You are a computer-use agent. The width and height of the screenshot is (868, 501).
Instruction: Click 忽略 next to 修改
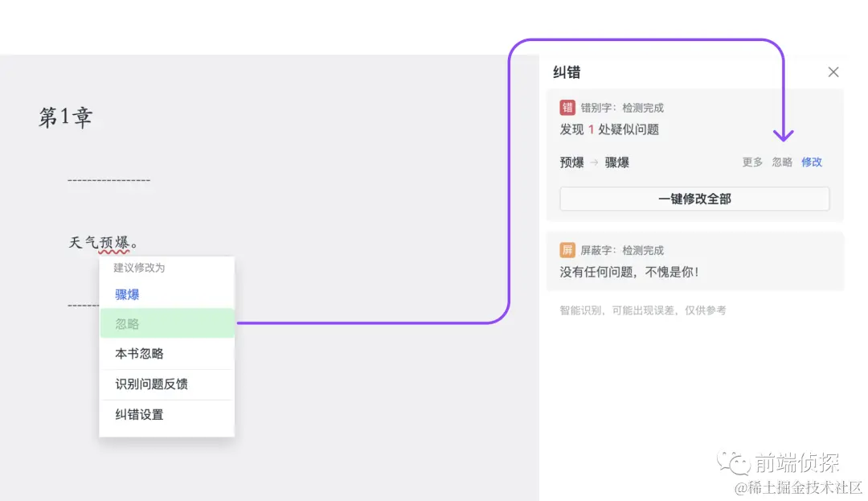782,162
